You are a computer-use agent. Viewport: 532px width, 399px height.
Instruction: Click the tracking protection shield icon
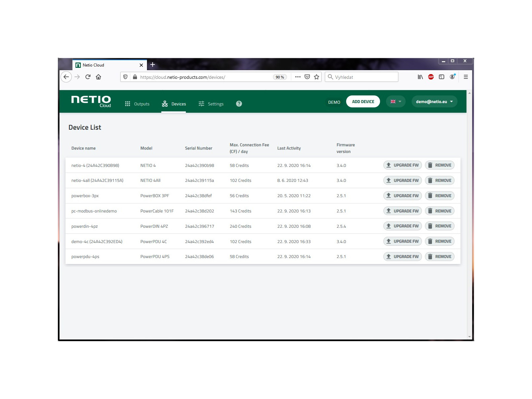coord(125,77)
